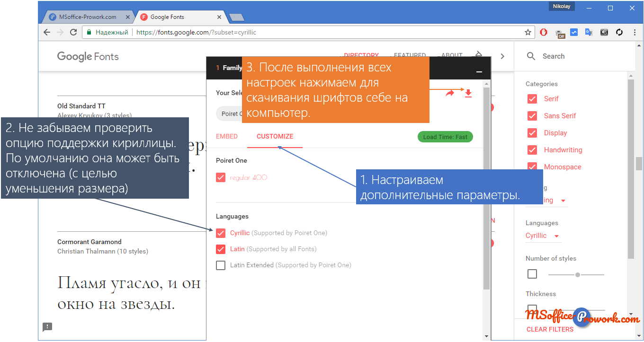This screenshot has width=644, height=342.
Task: Open Alexey Kryukov designer link
Action: (95, 115)
